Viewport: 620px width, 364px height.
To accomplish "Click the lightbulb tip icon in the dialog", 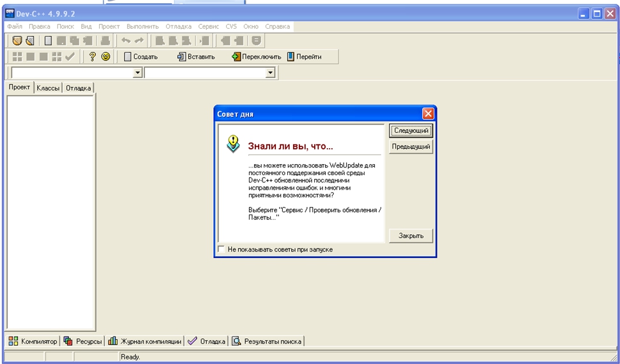I will pos(233,144).
